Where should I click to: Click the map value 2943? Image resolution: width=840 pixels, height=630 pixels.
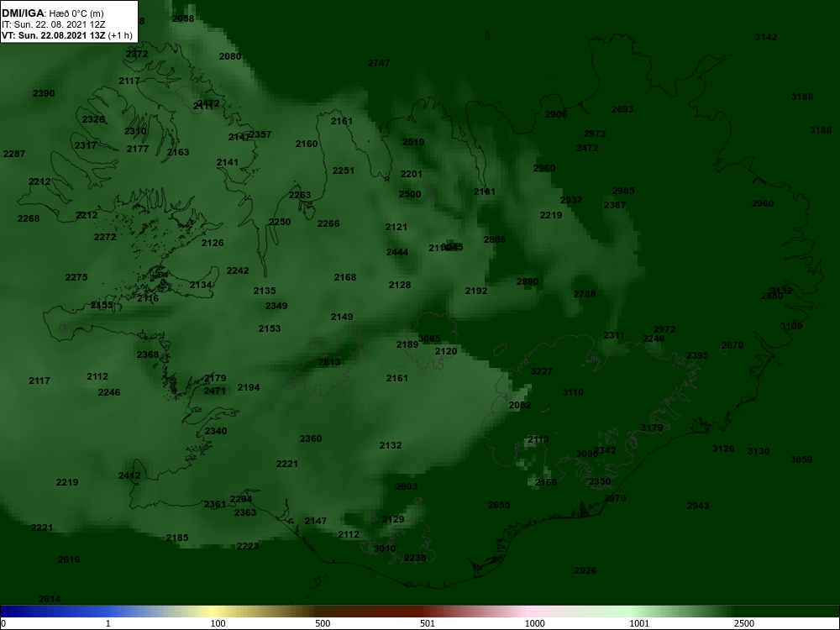[698, 506]
